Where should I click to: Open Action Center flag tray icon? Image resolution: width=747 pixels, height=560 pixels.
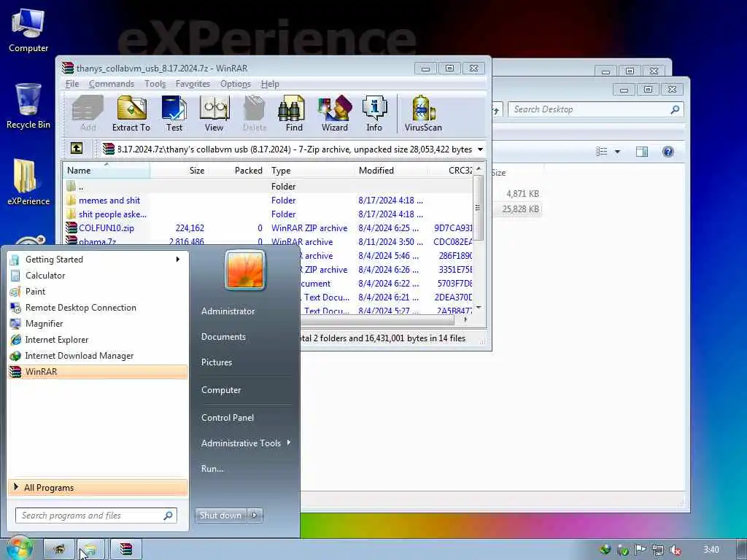coord(640,550)
